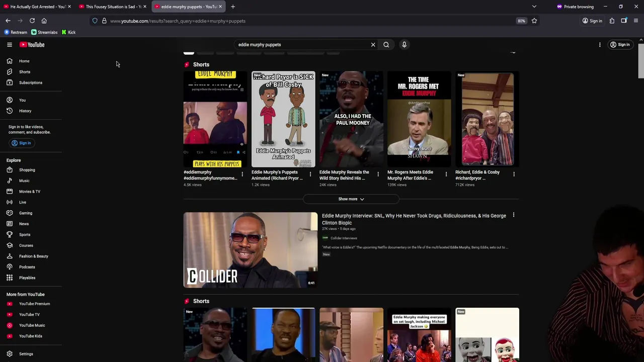Open You in sidebar
The image size is (644, 362).
click(22, 100)
